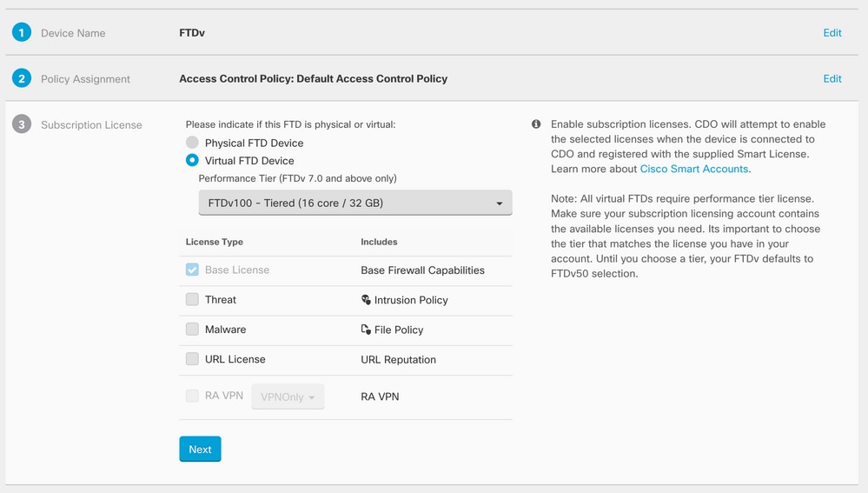Click the License Type column header
The height and width of the screenshot is (493, 868).
(215, 242)
